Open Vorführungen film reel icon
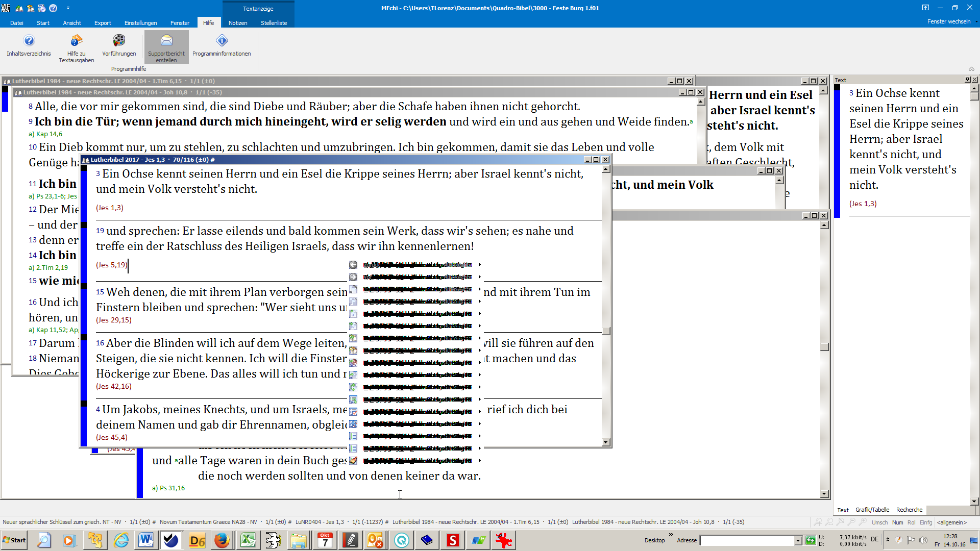 pyautogui.click(x=119, y=41)
